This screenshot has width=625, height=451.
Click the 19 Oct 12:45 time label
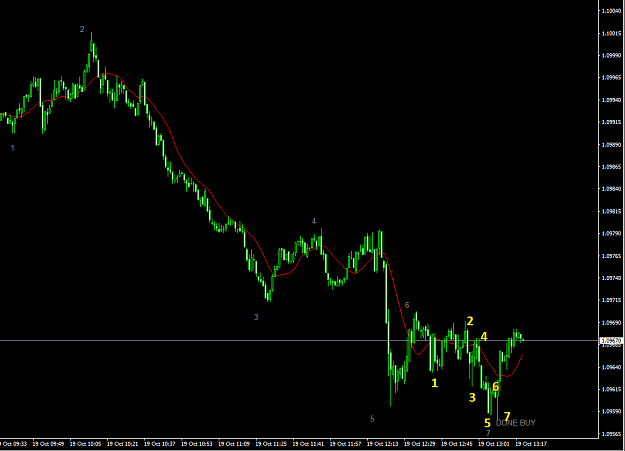pos(457,444)
